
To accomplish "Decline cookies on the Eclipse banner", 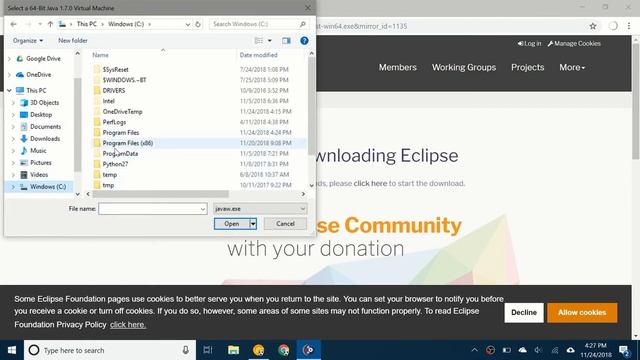I will [524, 313].
